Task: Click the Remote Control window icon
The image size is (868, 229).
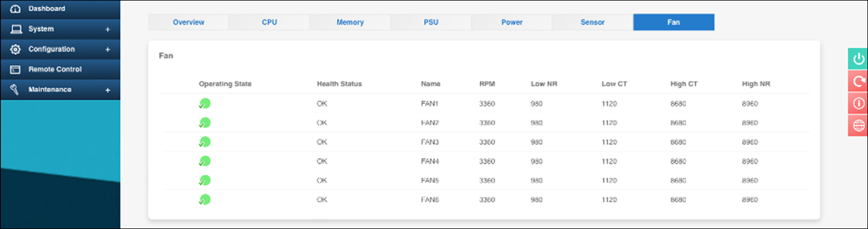Action: (x=16, y=70)
